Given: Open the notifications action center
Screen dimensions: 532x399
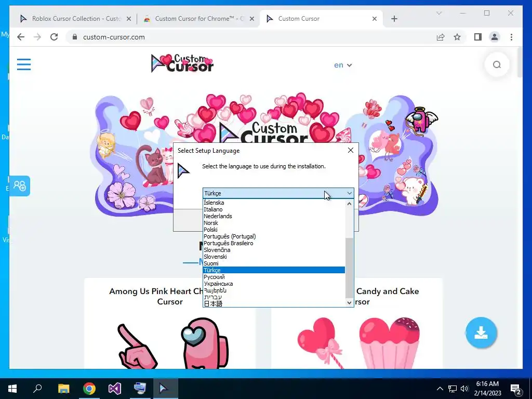Looking at the screenshot, I should (x=516, y=389).
